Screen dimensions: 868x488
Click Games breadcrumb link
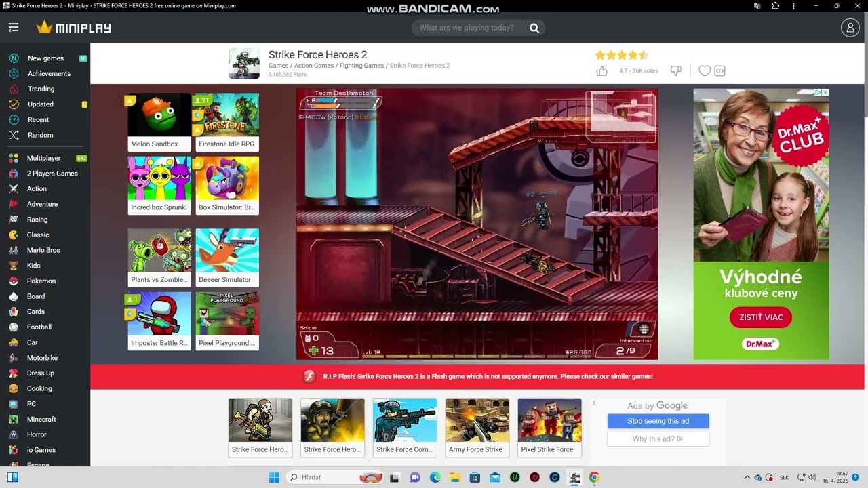[x=278, y=66]
